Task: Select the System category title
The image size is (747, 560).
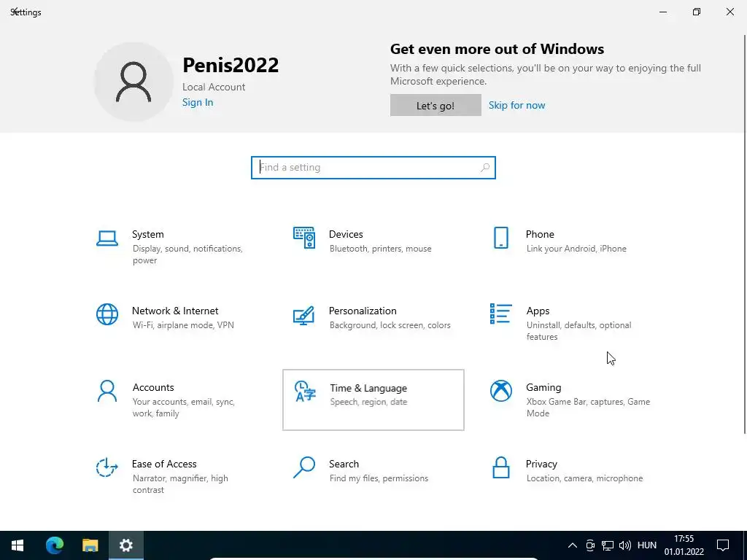Action: pyautogui.click(x=147, y=234)
